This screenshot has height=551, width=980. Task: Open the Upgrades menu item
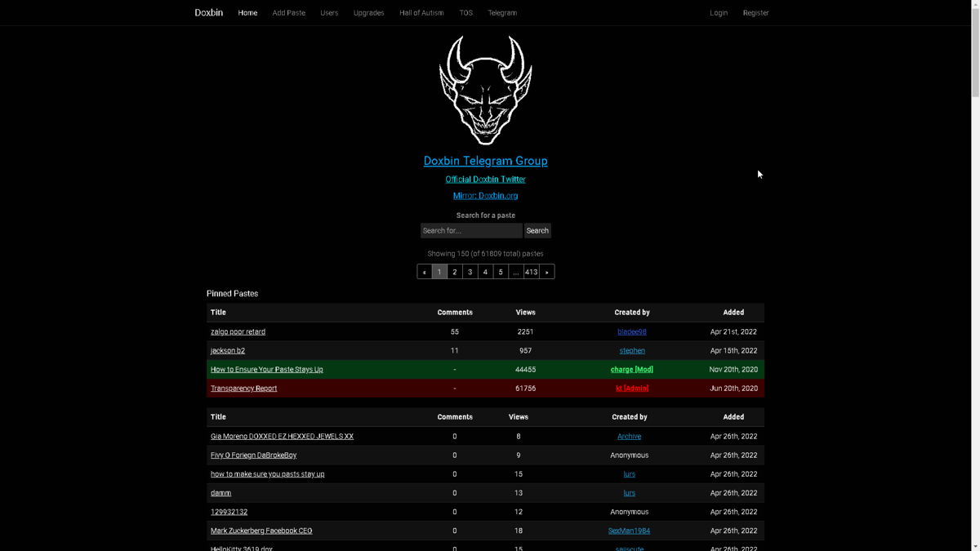point(368,13)
